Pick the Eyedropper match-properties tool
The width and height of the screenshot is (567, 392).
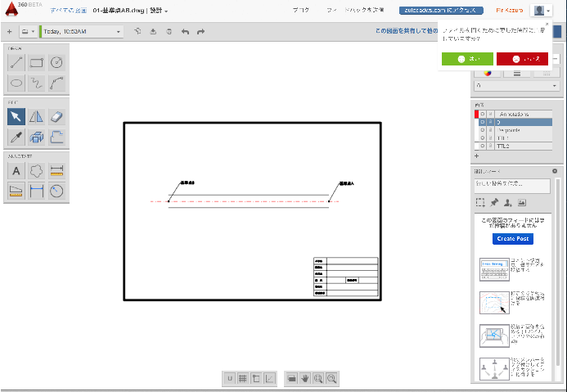[16, 137]
